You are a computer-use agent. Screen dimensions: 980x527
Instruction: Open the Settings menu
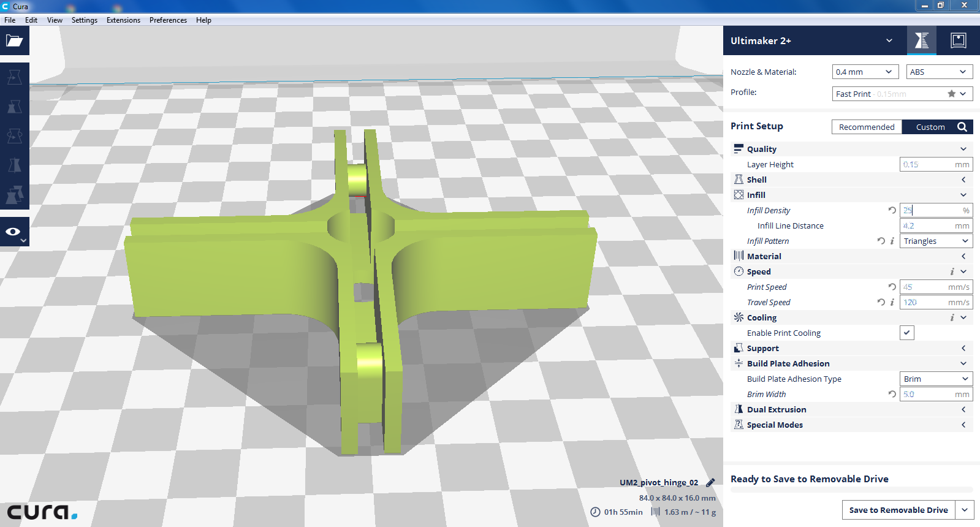point(85,20)
